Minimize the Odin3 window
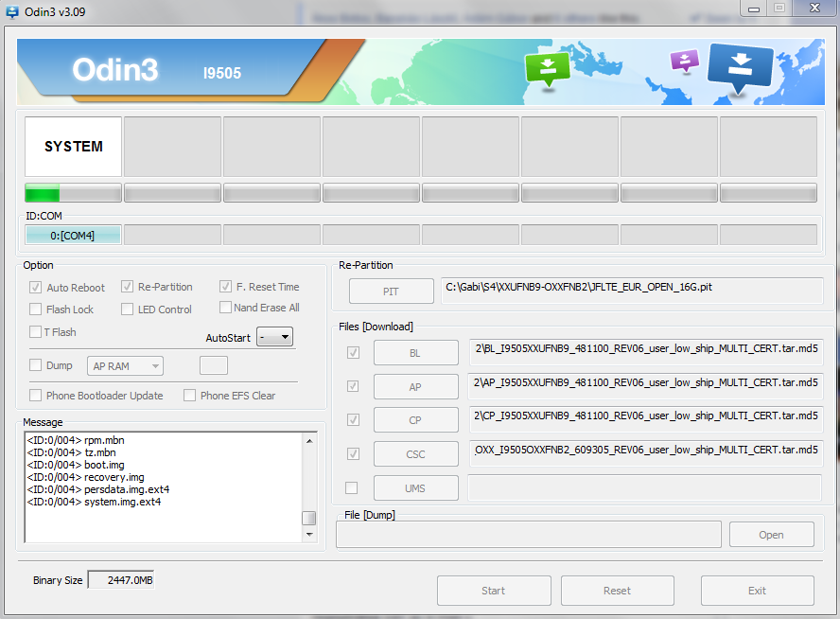Image resolution: width=840 pixels, height=619 pixels. 754,9
